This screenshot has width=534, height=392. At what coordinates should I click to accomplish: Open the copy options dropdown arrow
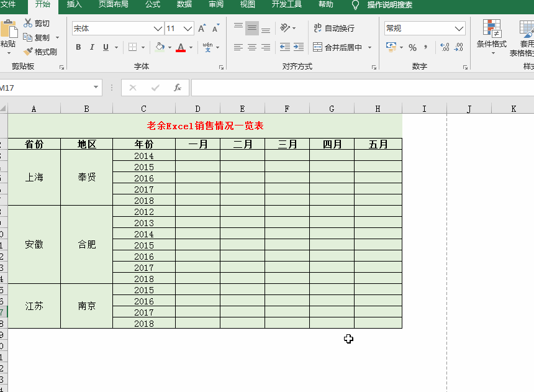point(57,37)
